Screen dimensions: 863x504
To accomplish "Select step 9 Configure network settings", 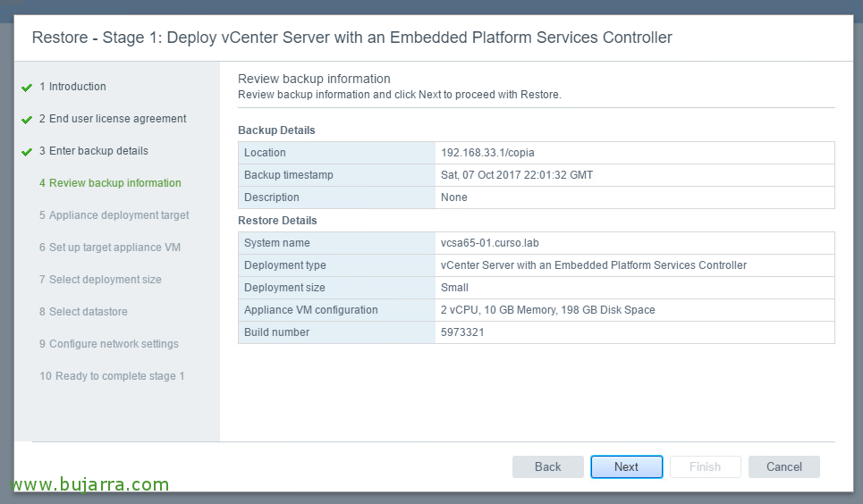I will [109, 344].
